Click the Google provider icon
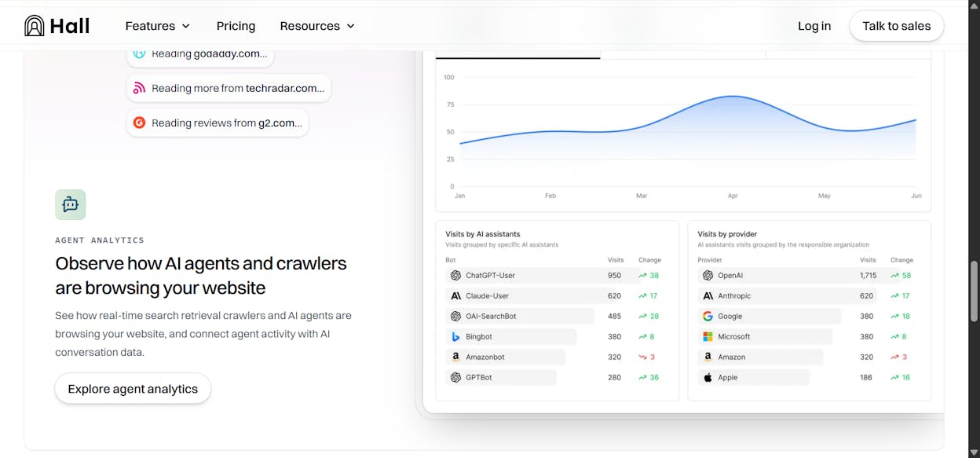This screenshot has height=458, width=980. click(x=708, y=316)
